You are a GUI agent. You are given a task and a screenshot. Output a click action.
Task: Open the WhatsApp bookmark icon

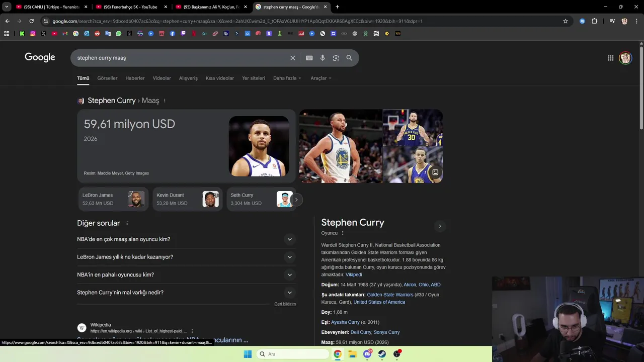click(119, 34)
